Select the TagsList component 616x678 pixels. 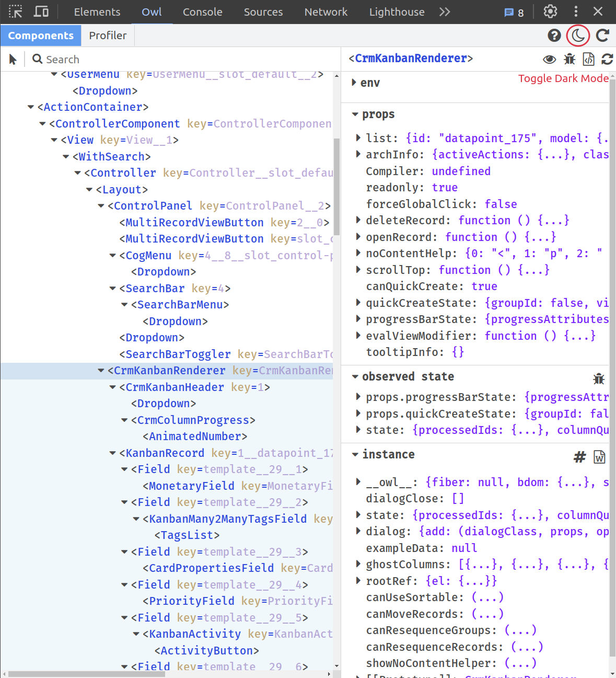187,535
